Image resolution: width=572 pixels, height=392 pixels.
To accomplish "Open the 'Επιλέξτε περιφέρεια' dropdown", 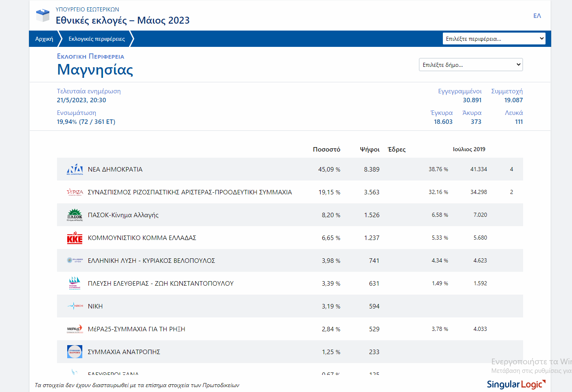I will click(x=494, y=39).
